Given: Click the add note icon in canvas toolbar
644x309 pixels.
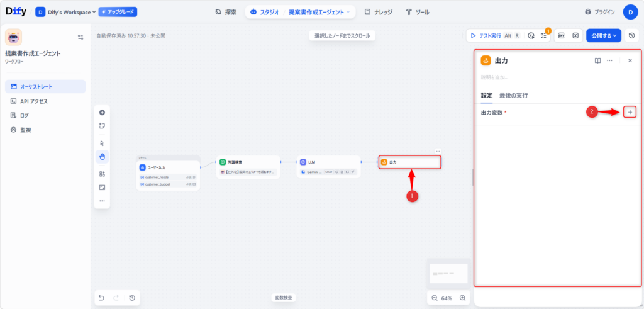Looking at the screenshot, I should pyautogui.click(x=102, y=126).
